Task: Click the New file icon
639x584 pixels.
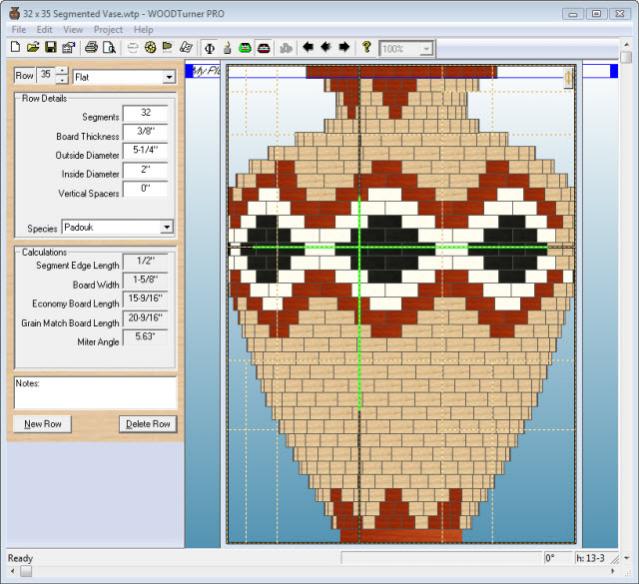Action: coord(15,47)
